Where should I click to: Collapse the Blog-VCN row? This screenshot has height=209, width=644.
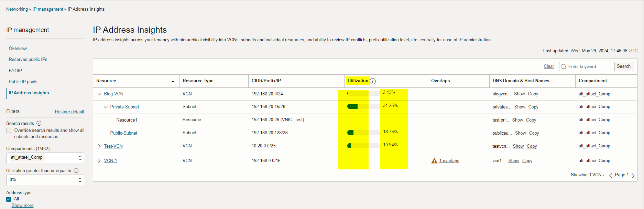(x=99, y=94)
